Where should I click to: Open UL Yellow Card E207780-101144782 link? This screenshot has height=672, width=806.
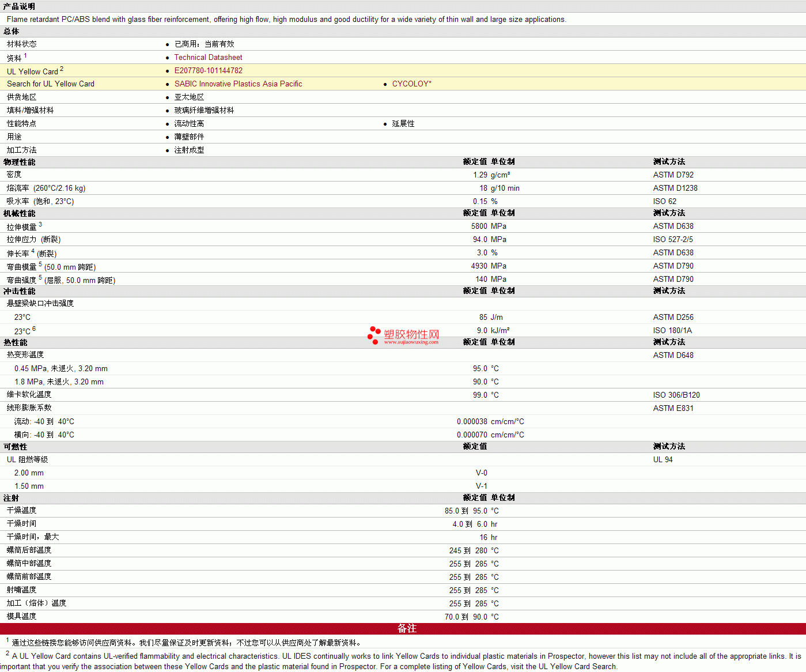click(x=209, y=70)
